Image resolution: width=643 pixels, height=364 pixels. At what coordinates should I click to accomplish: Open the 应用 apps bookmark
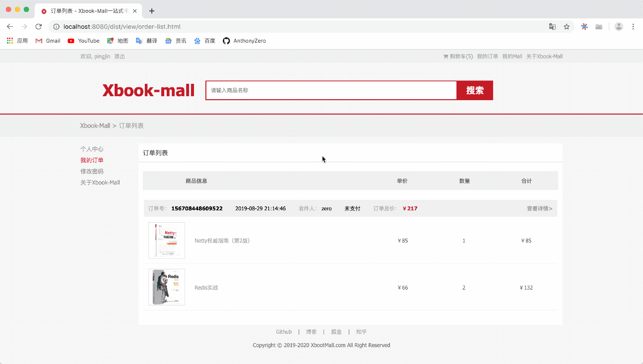[x=17, y=41]
